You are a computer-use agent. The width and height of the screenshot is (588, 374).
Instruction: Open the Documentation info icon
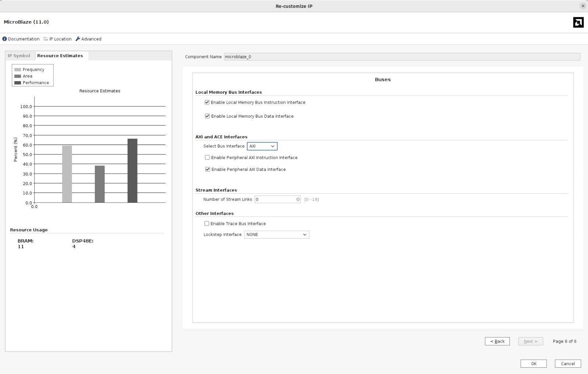(4, 39)
